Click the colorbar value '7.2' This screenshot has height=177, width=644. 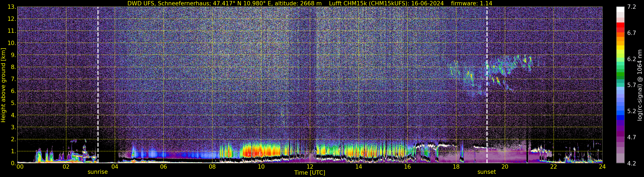tap(632, 7)
